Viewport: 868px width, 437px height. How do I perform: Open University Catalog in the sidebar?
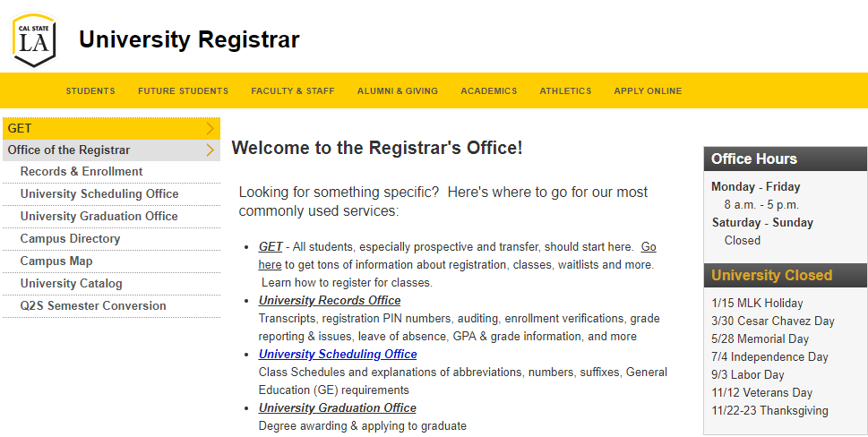click(x=72, y=284)
